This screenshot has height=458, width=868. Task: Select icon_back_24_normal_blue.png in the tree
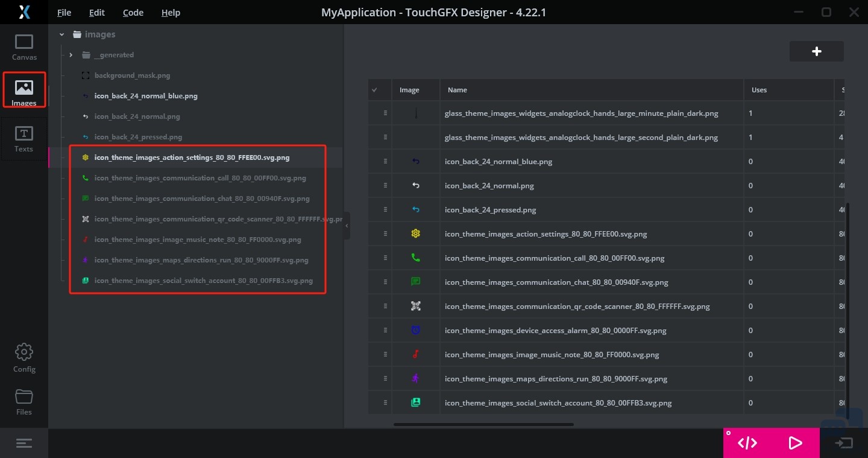coord(146,96)
